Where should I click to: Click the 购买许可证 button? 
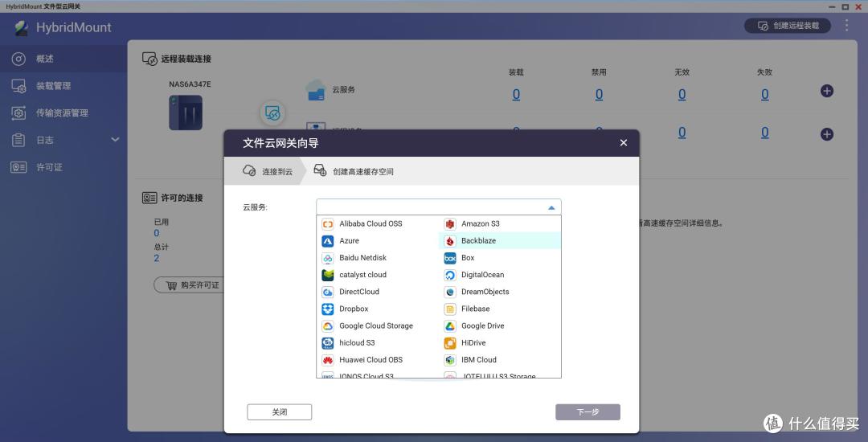click(189, 285)
